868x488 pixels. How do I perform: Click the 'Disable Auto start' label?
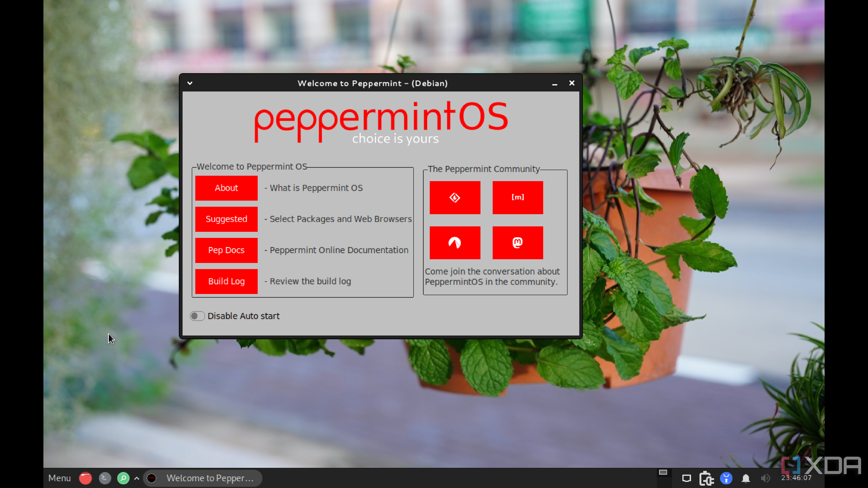pos(243,316)
